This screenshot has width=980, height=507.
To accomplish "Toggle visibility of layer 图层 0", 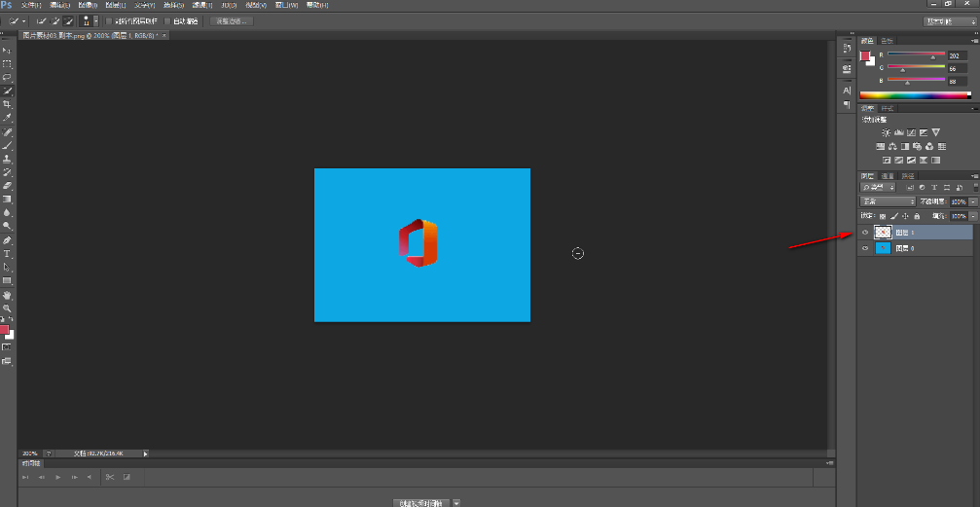I will click(x=865, y=248).
